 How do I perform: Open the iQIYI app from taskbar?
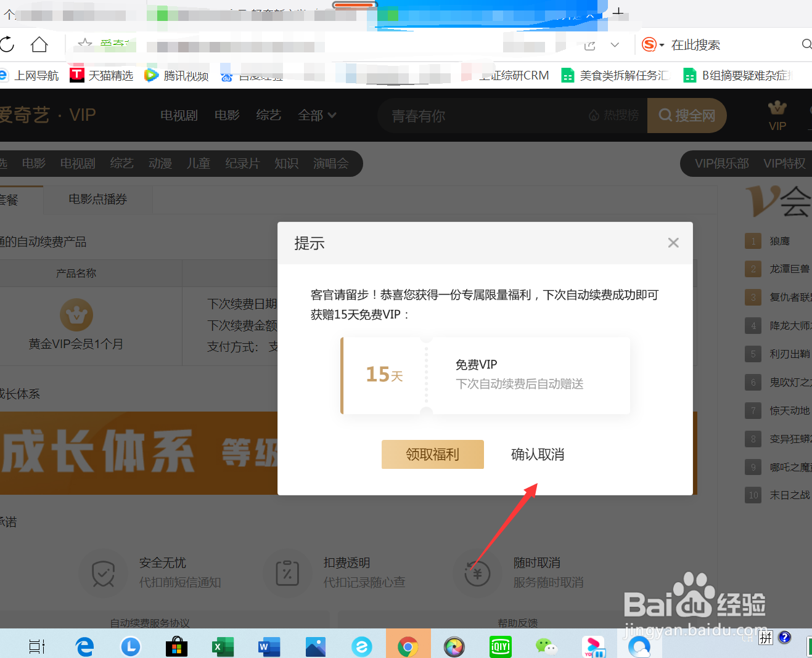501,646
